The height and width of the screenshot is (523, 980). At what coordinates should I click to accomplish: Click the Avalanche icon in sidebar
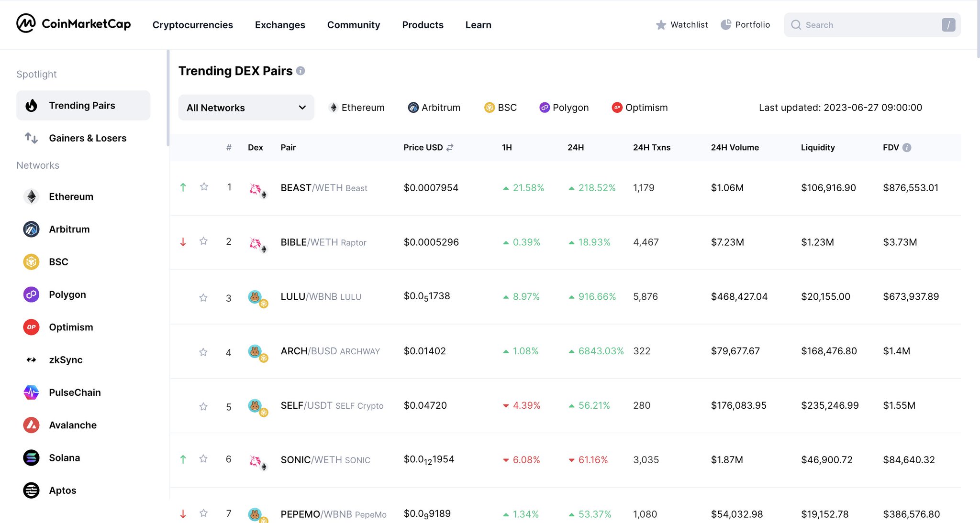pyautogui.click(x=32, y=425)
